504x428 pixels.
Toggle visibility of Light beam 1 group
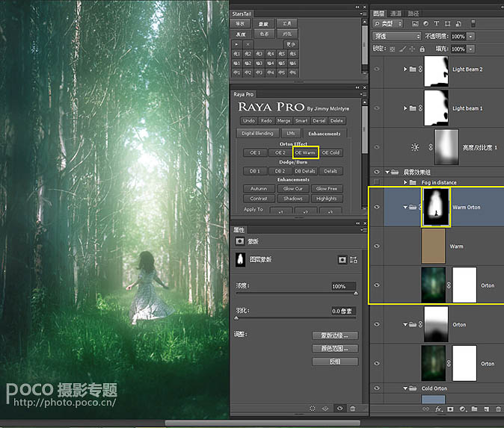click(377, 108)
